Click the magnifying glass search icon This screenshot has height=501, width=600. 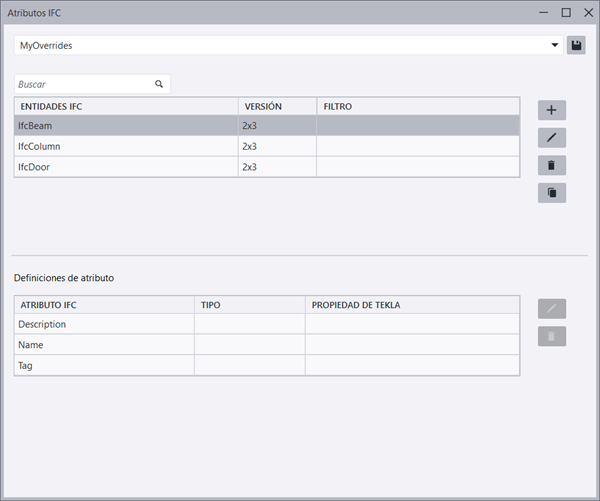pos(159,84)
